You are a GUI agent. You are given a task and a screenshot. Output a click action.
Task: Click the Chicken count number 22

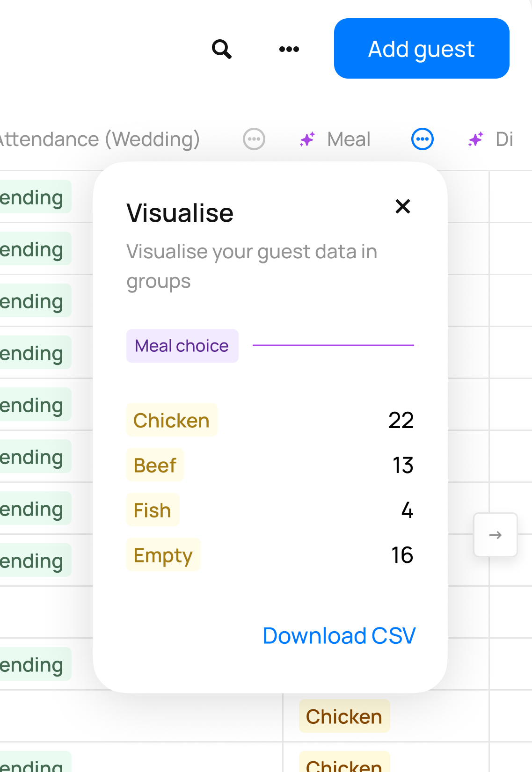point(401,420)
